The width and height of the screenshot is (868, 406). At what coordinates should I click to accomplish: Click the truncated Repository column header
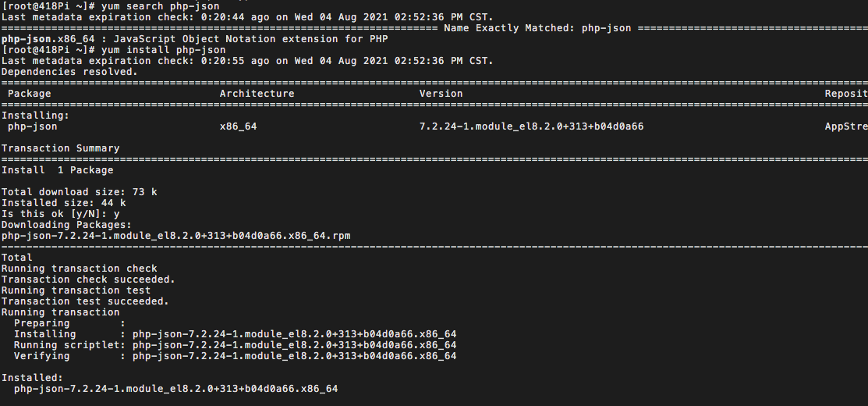(845, 94)
